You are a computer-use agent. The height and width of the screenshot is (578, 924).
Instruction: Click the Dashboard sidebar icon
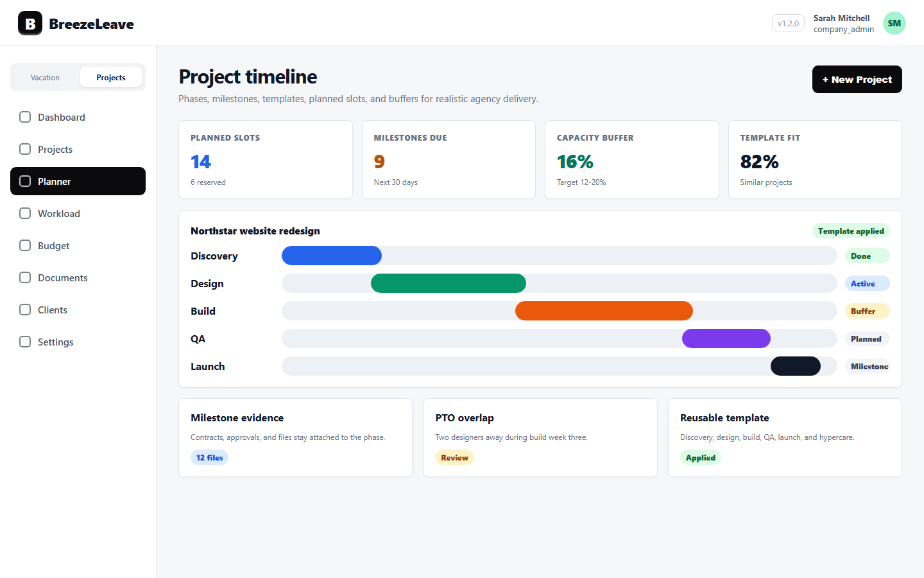(25, 117)
